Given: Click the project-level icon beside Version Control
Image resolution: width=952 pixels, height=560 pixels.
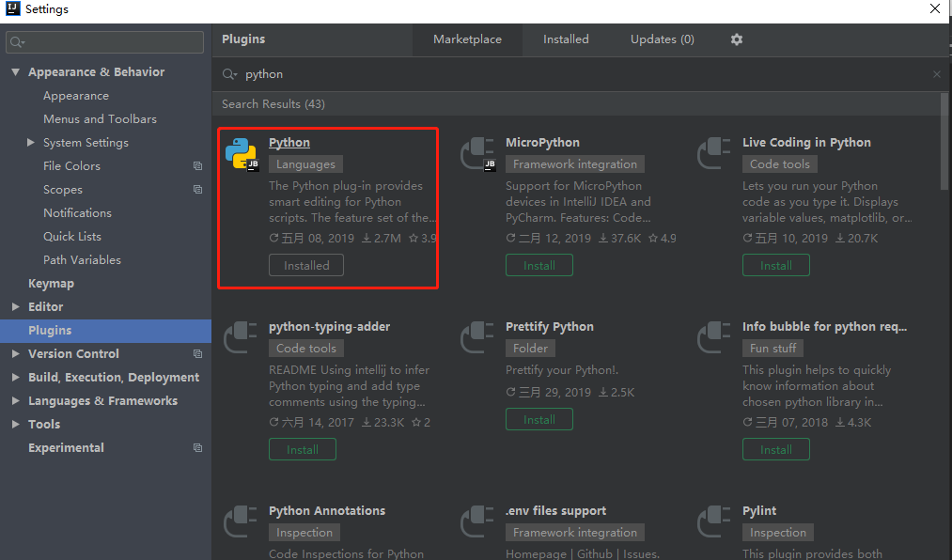Looking at the screenshot, I should point(197,353).
